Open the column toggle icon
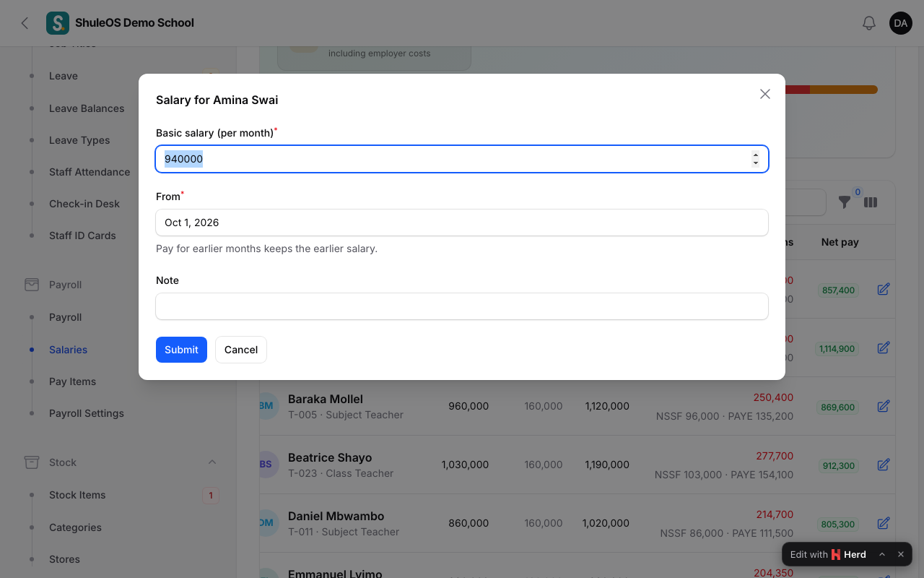Screen dimensions: 924x578 click(871, 202)
